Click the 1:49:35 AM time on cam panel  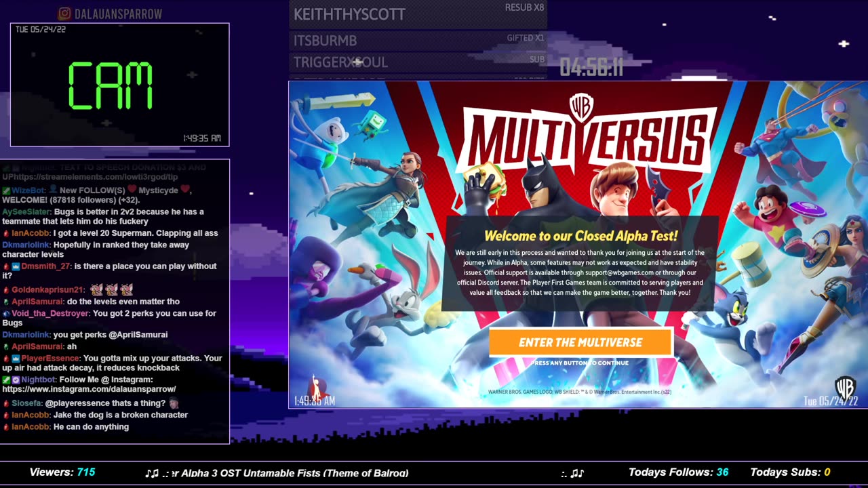pos(202,138)
